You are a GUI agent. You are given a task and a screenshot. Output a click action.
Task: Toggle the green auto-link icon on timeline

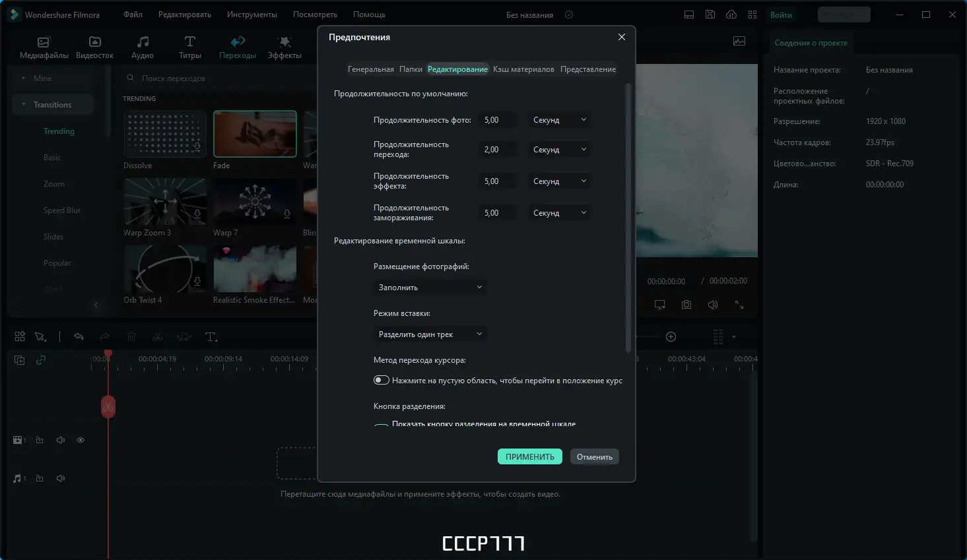click(x=41, y=360)
